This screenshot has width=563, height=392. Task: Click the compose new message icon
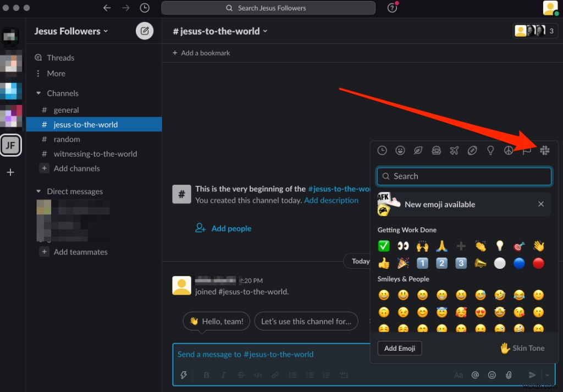click(145, 31)
